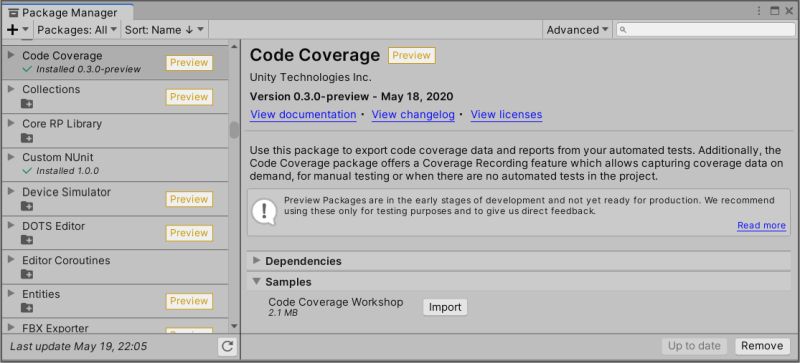Image resolution: width=800 pixels, height=363 pixels.
Task: Select the Device Simulator package
Action: coord(115,199)
